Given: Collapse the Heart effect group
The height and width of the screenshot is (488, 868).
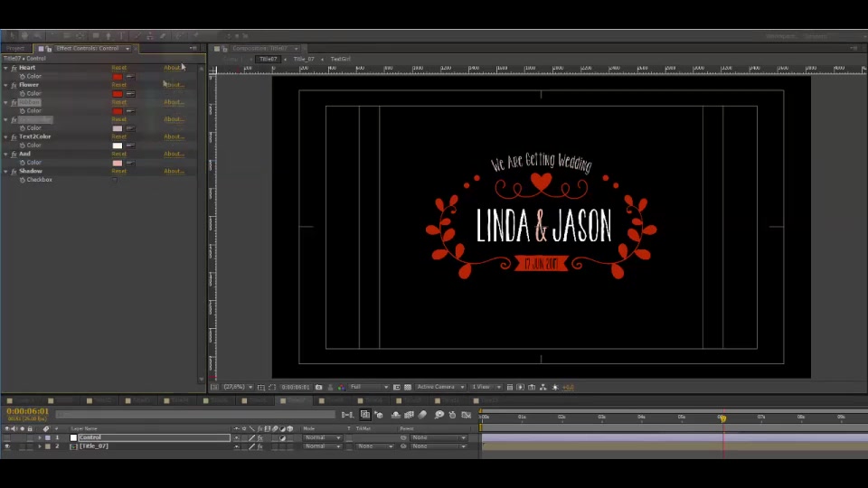Looking at the screenshot, I should tap(5, 68).
